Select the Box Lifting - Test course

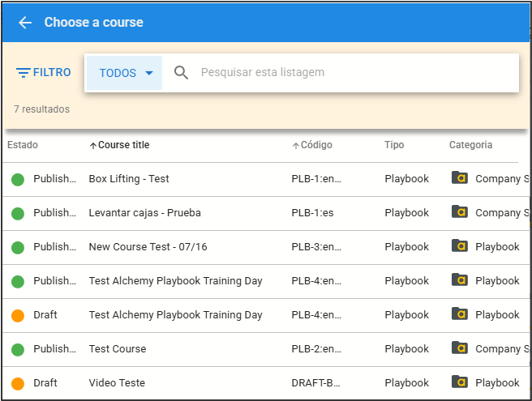click(129, 179)
